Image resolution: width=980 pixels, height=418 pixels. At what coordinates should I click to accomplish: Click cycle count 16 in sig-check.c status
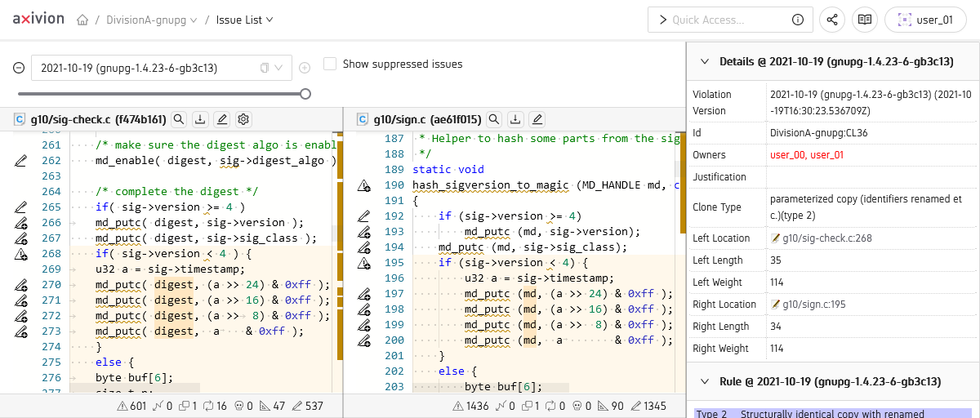pyautogui.click(x=216, y=406)
